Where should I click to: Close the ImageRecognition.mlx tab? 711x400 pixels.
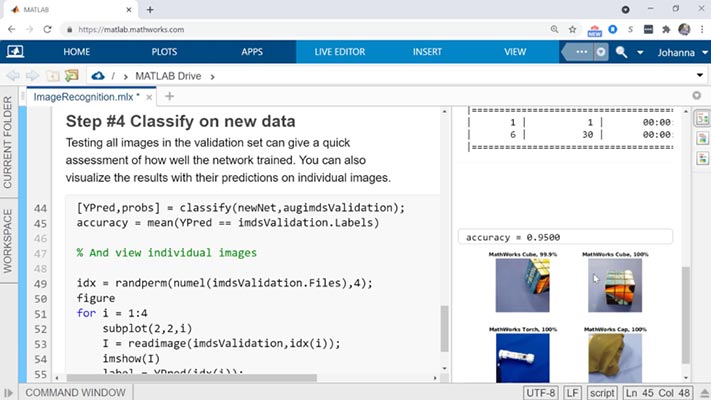[149, 98]
